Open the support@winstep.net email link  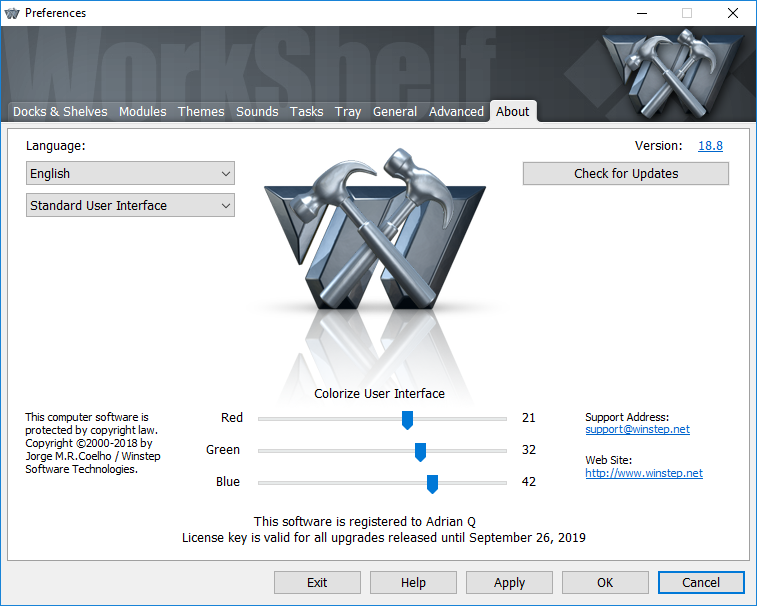click(637, 430)
